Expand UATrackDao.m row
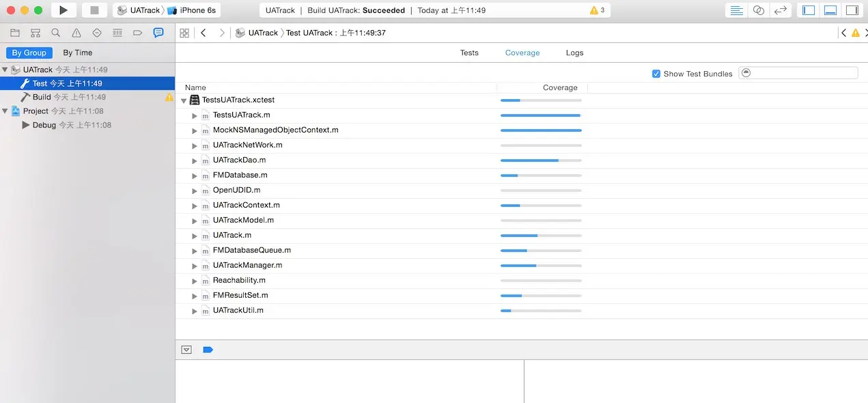The width and height of the screenshot is (868, 403). (x=195, y=161)
